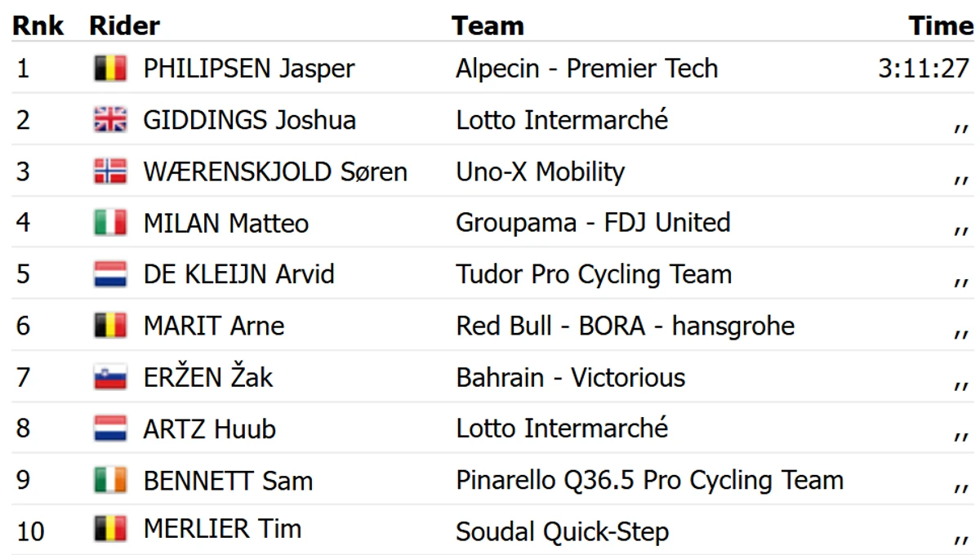Image resolution: width=980 pixels, height=555 pixels.
Task: Open Pinarello Q36.5 Pro Cycling Team page
Action: click(649, 481)
